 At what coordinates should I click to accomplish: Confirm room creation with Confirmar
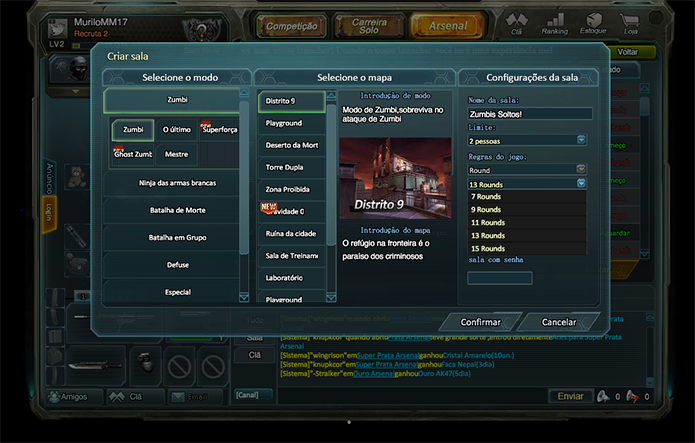480,322
